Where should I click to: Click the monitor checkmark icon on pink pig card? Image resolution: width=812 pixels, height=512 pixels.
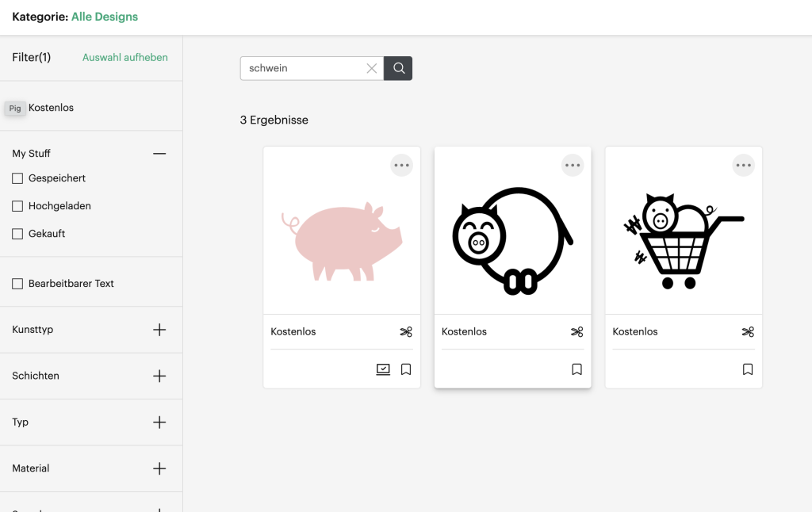383,369
